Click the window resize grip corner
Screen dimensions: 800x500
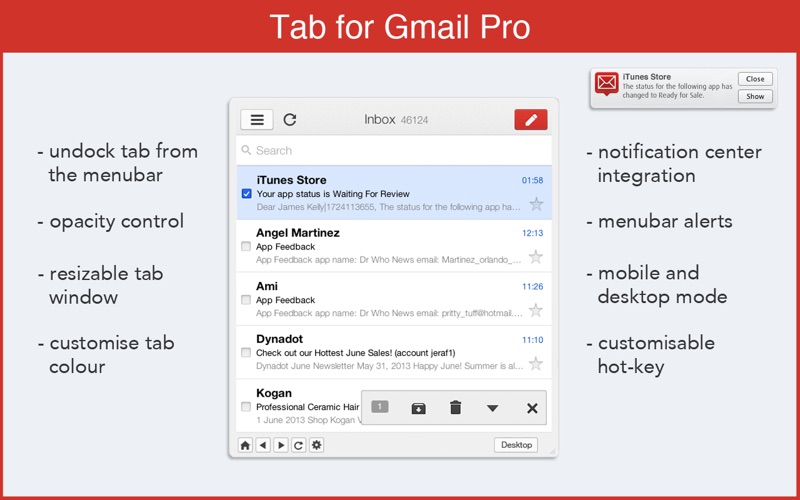(x=552, y=452)
